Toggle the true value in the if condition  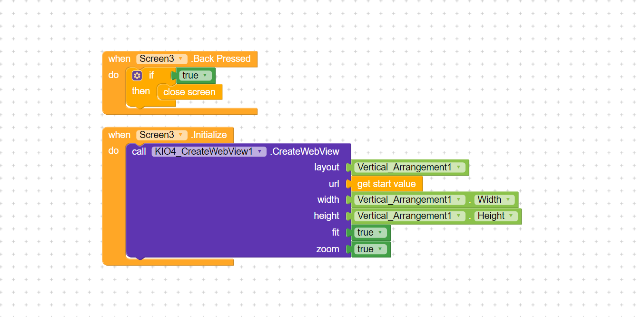(197, 75)
